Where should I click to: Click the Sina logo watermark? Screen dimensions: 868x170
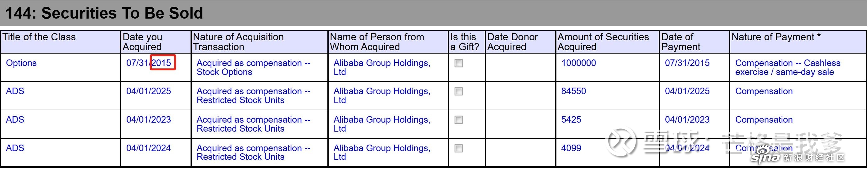(765, 157)
